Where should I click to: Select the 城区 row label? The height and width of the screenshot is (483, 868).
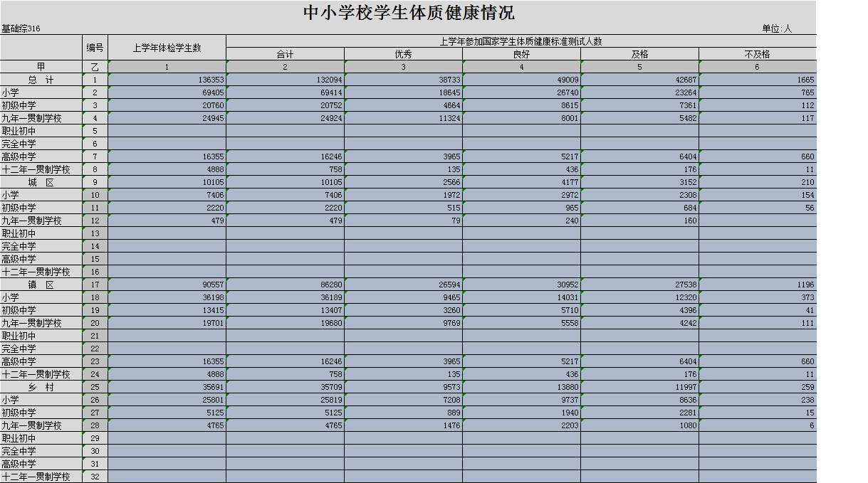(x=41, y=182)
